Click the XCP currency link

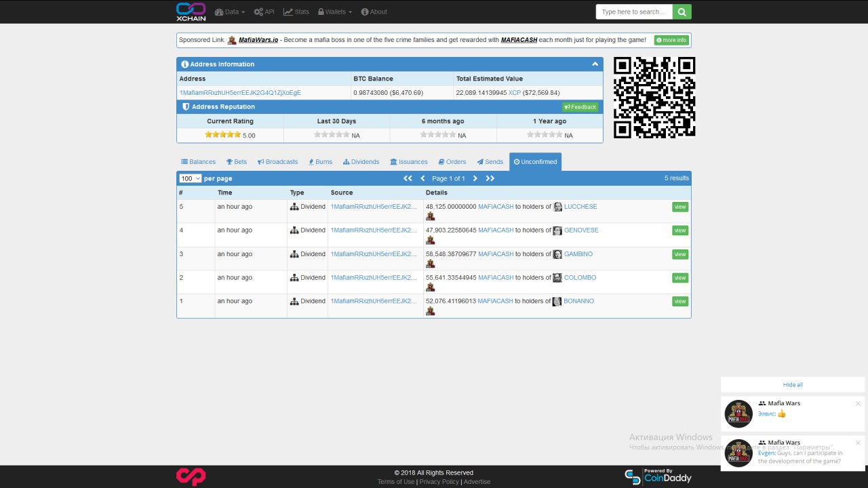[515, 93]
